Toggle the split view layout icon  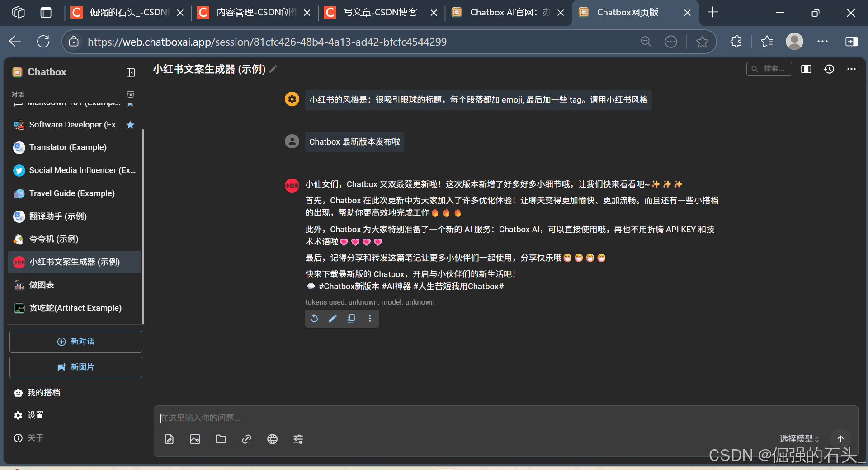point(806,69)
